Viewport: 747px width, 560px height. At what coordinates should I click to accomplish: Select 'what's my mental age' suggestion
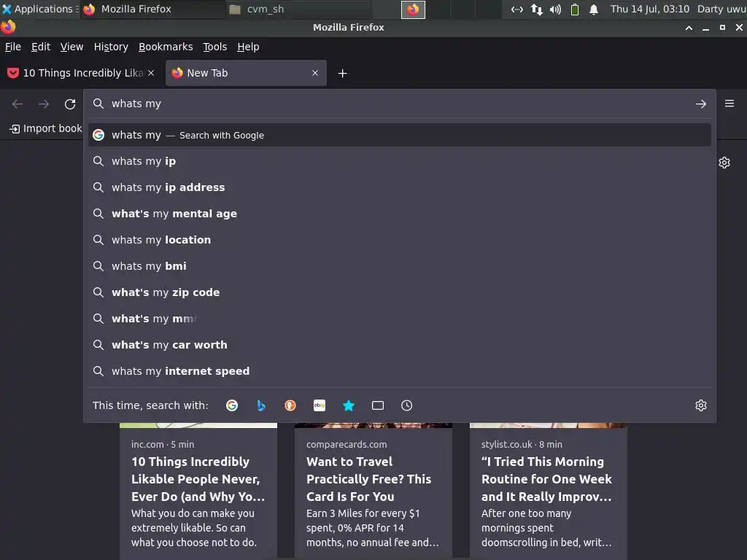399,214
